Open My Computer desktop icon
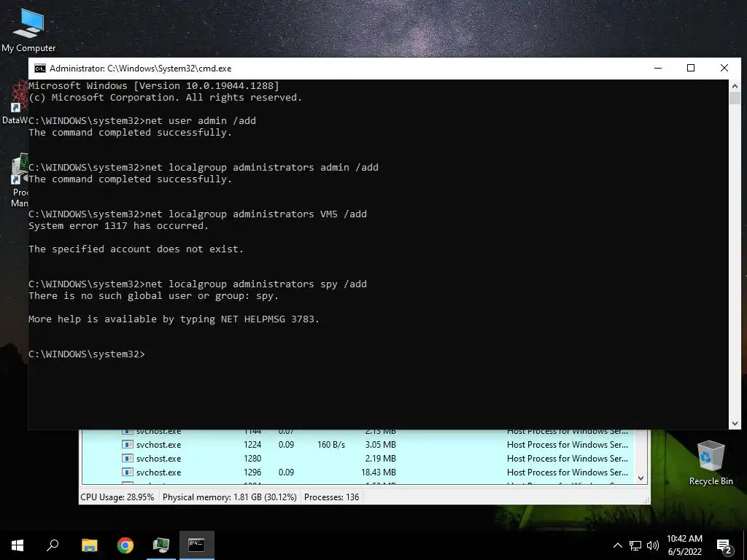747x560 pixels. tap(28, 29)
